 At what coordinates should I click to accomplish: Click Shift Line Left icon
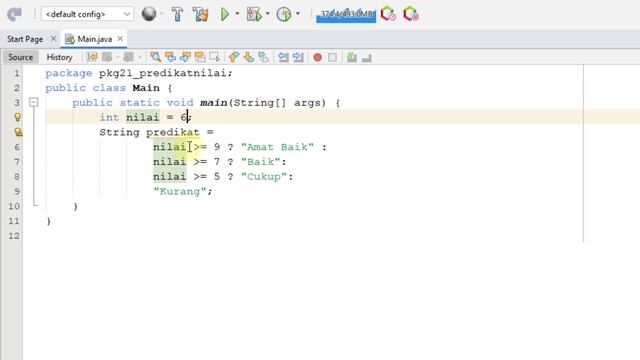coord(283,57)
